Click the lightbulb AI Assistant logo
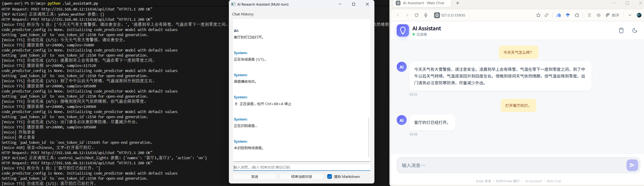 click(403, 31)
